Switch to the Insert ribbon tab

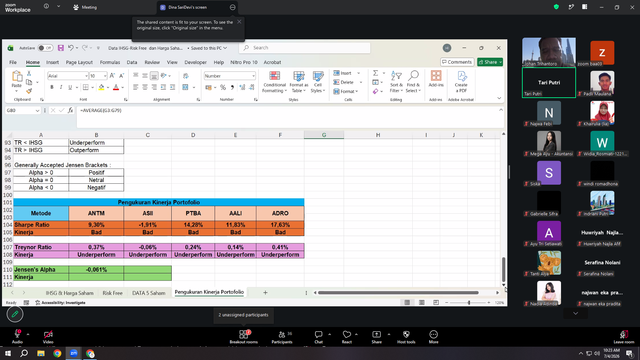(x=52, y=62)
